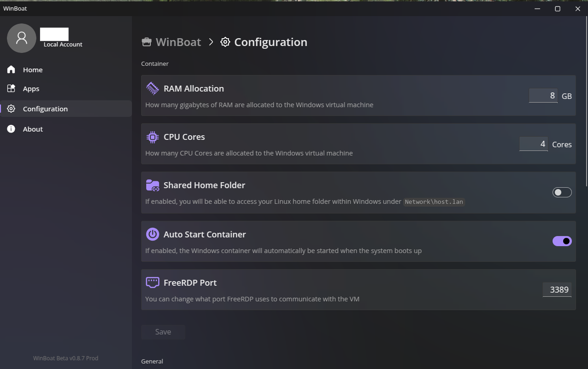The height and width of the screenshot is (369, 588).
Task: Click the CPU Cores number field
Action: (533, 144)
